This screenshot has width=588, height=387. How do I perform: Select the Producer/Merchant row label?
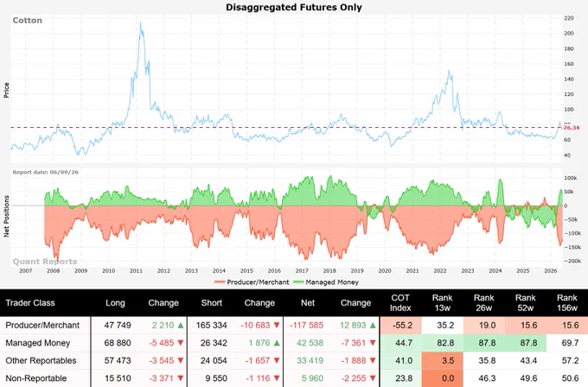click(42, 325)
